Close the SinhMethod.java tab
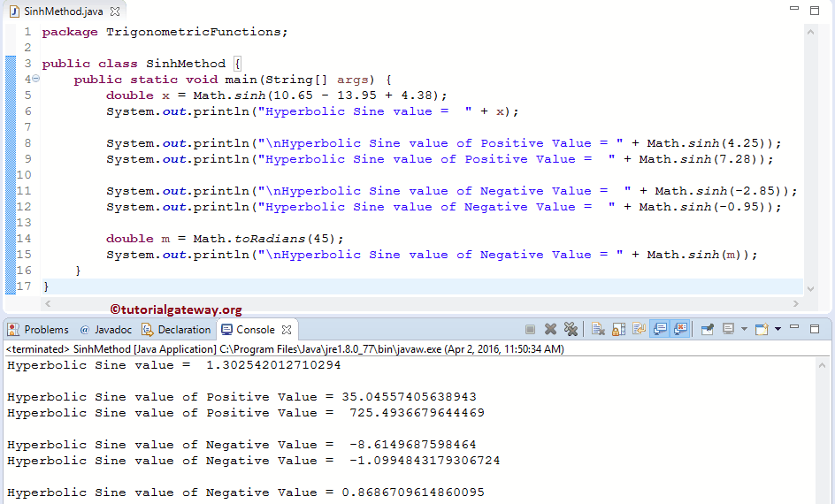This screenshot has height=504, width=835. [x=114, y=11]
